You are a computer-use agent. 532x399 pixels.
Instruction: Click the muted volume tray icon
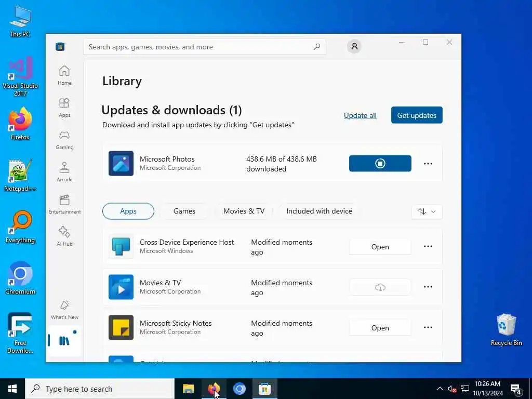click(x=452, y=389)
